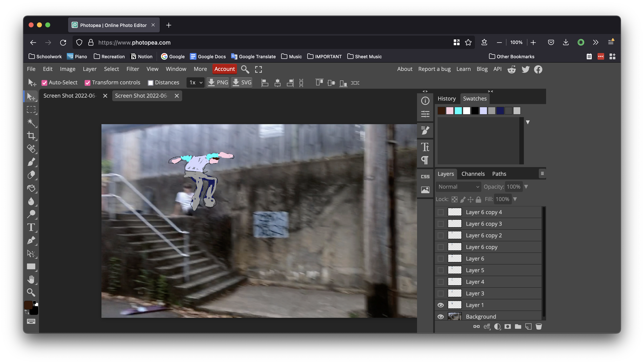Export as SVG button
Image resolution: width=644 pixels, height=364 pixels.
tap(242, 83)
